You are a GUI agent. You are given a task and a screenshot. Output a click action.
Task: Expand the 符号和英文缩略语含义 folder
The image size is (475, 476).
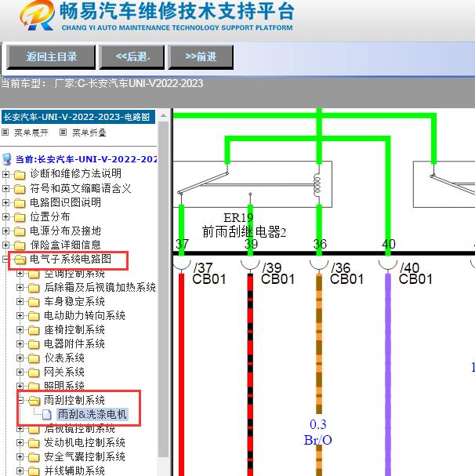click(5, 188)
